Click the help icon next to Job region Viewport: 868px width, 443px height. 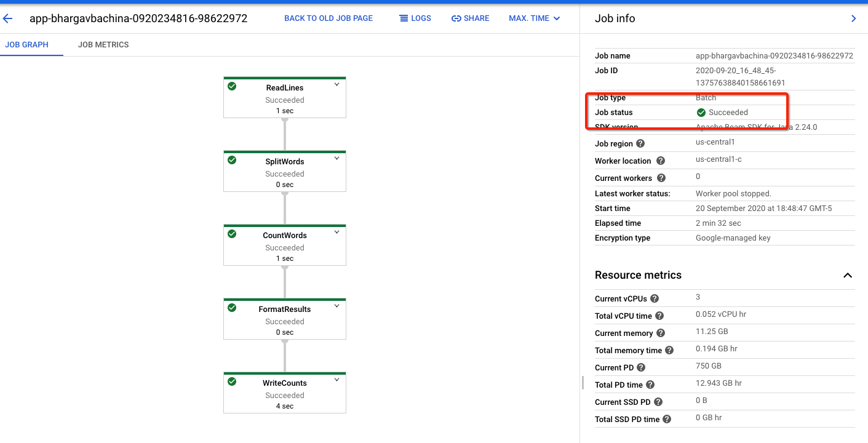(x=640, y=143)
